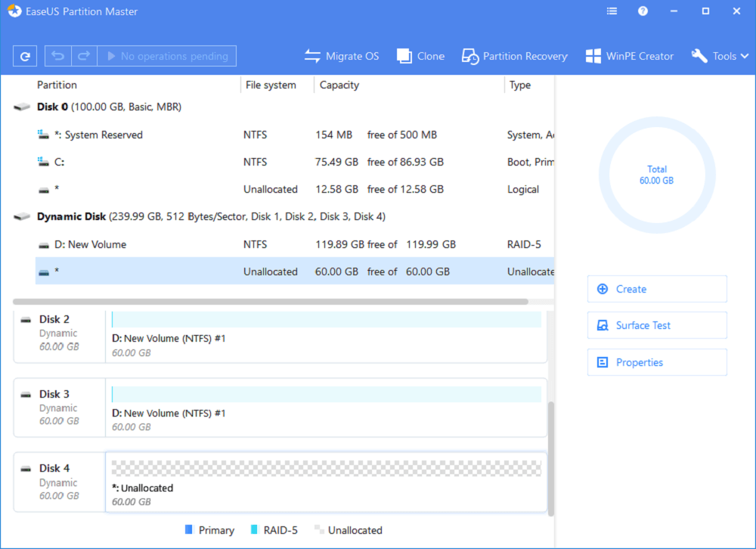Click the Dynamic Disk drive icon

pyautogui.click(x=22, y=216)
